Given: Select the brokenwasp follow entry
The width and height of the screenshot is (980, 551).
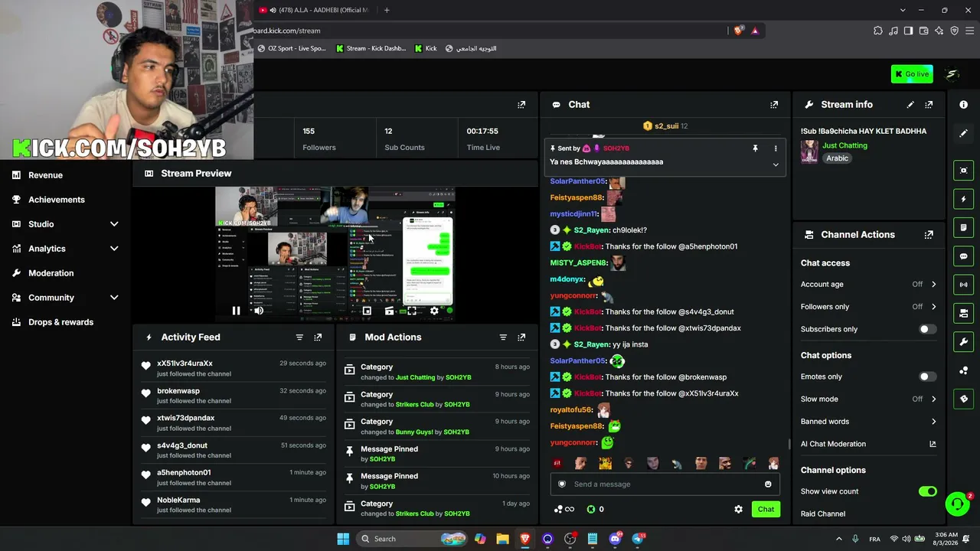Looking at the screenshot, I should tap(234, 396).
